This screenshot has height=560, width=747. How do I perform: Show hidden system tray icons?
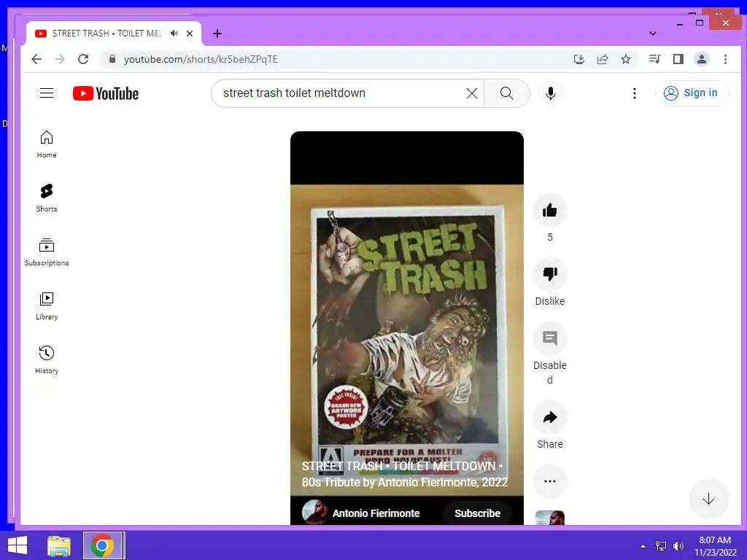click(x=643, y=546)
